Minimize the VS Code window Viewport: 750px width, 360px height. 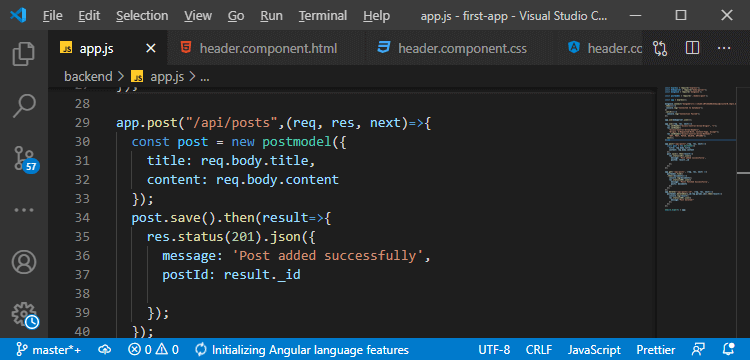coord(636,15)
